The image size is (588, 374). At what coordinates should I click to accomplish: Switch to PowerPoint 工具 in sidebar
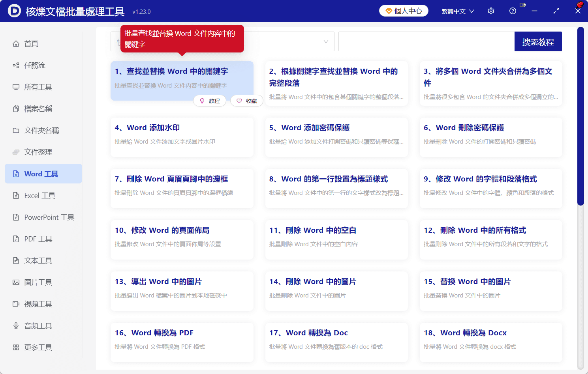click(x=43, y=217)
